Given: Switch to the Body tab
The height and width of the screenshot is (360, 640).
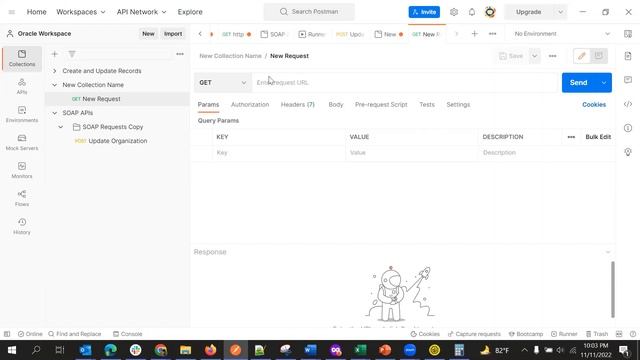Looking at the screenshot, I should click(x=336, y=104).
